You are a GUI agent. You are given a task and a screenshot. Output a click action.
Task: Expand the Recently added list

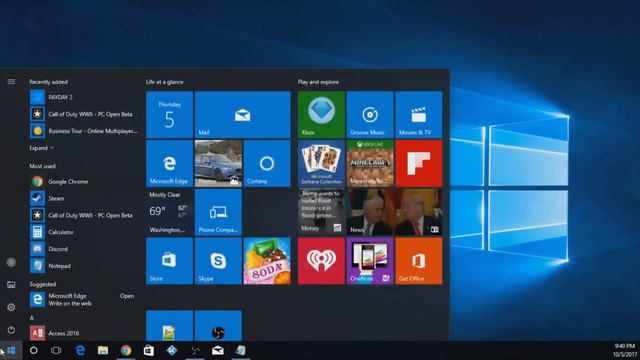[x=41, y=148]
